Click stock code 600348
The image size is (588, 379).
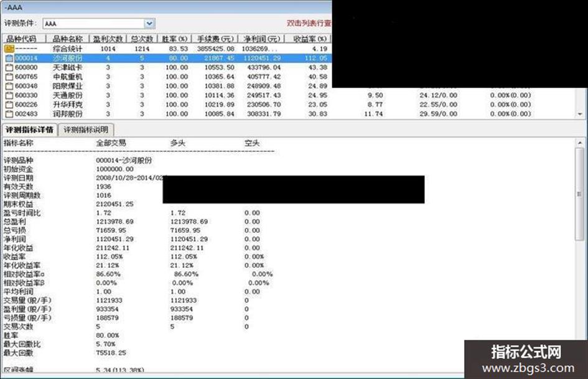pyautogui.click(x=26, y=86)
